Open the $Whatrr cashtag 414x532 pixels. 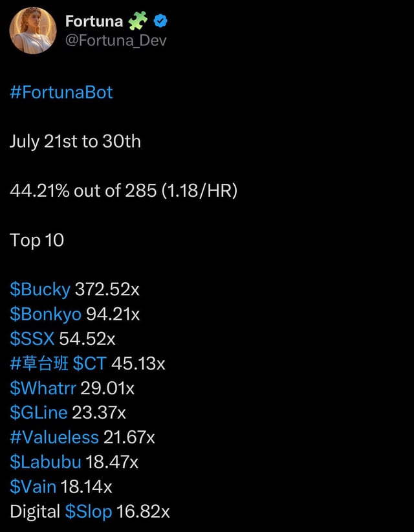click(x=43, y=388)
